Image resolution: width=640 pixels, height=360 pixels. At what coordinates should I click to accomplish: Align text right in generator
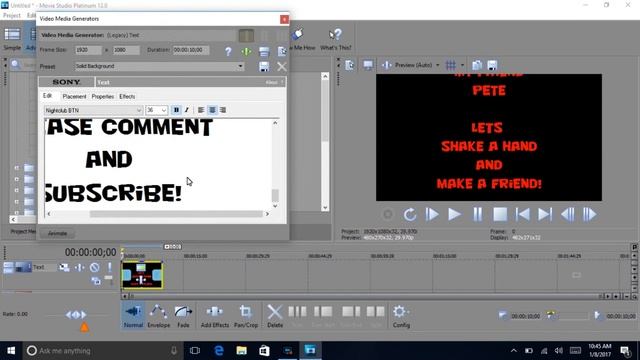pos(223,110)
